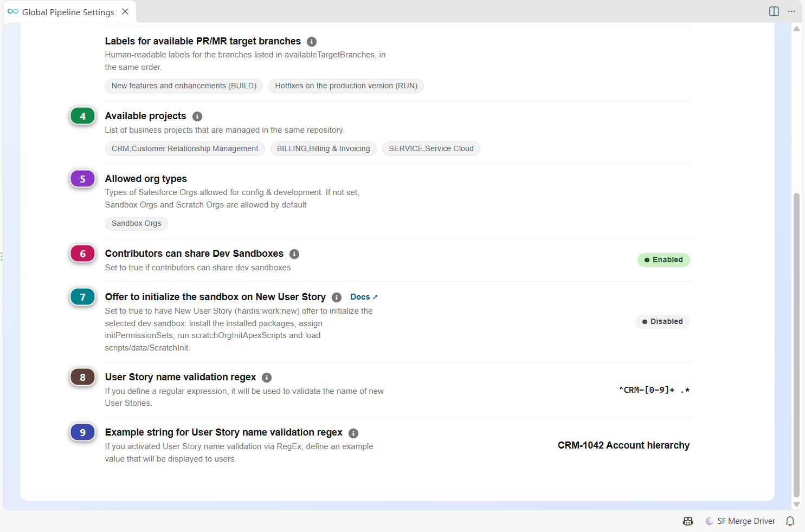Close the Global Pipeline Settings tab

tap(125, 11)
